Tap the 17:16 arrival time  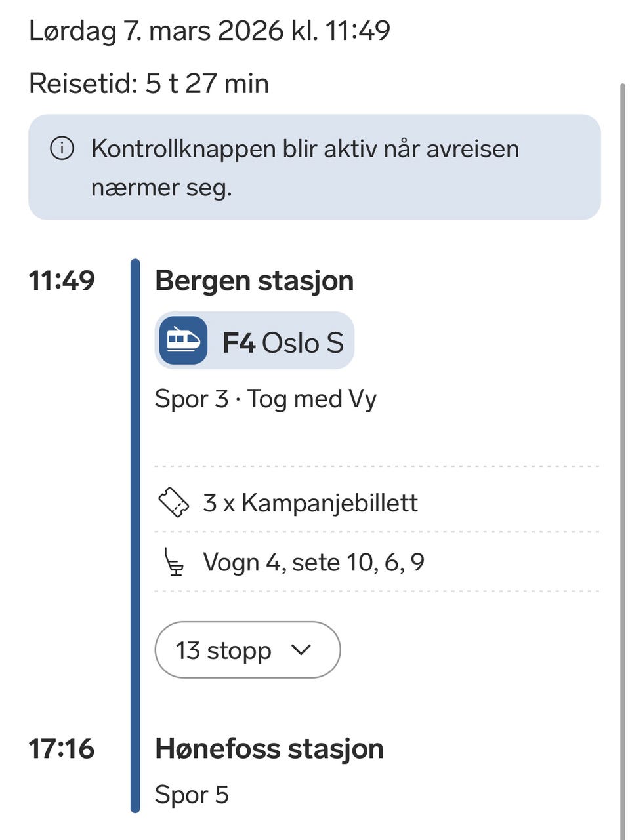[62, 749]
